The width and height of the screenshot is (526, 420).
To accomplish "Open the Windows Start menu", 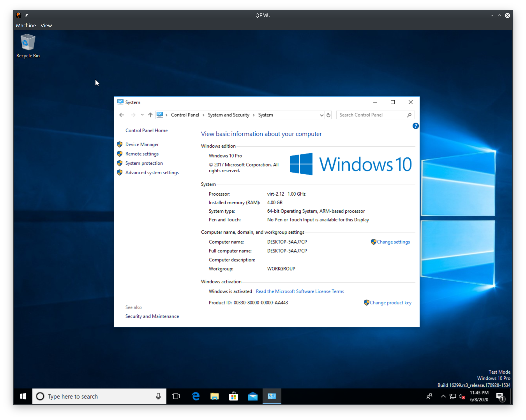I will 23,396.
